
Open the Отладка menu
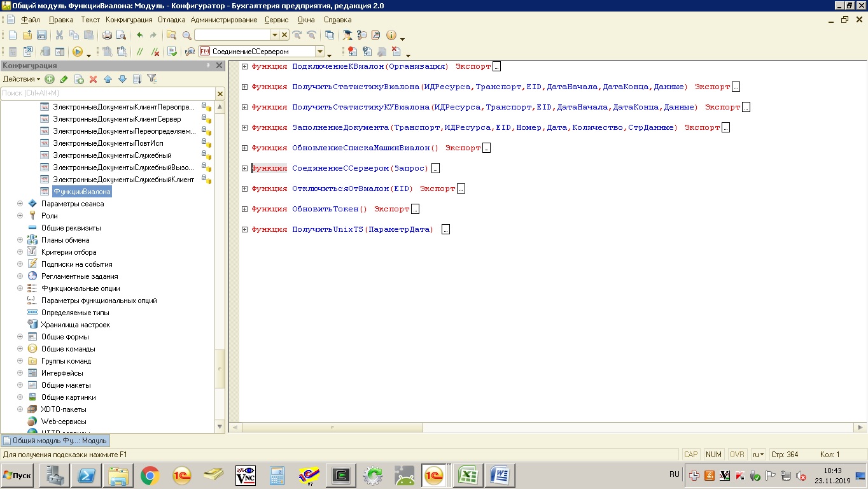[172, 20]
